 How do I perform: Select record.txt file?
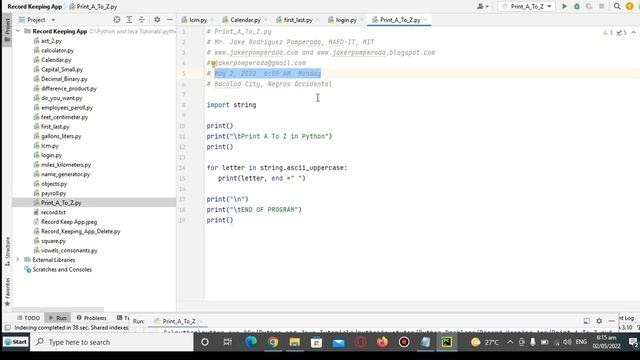53,212
